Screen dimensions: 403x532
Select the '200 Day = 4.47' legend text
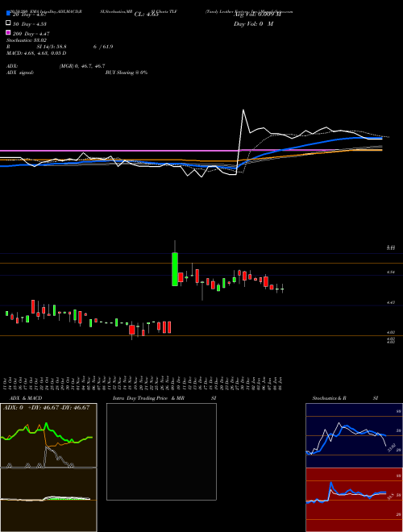tap(31, 34)
